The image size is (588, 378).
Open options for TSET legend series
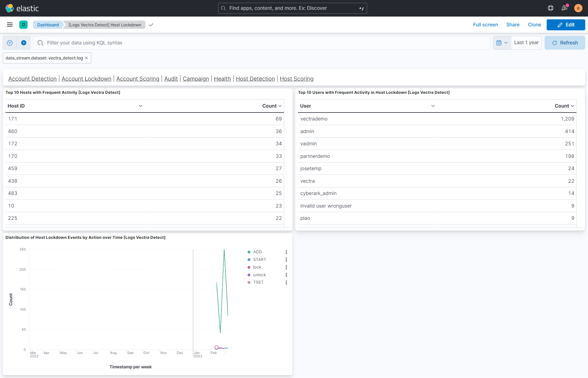point(286,282)
